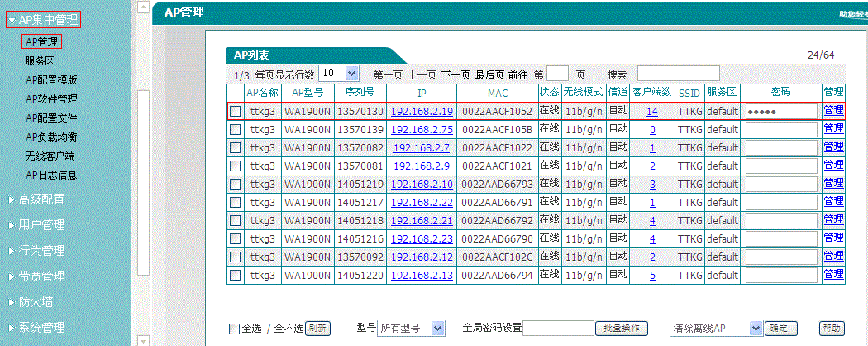This screenshot has height=346, width=868.
Task: Check the row with IP 192.168.2.19
Action: 236,112
